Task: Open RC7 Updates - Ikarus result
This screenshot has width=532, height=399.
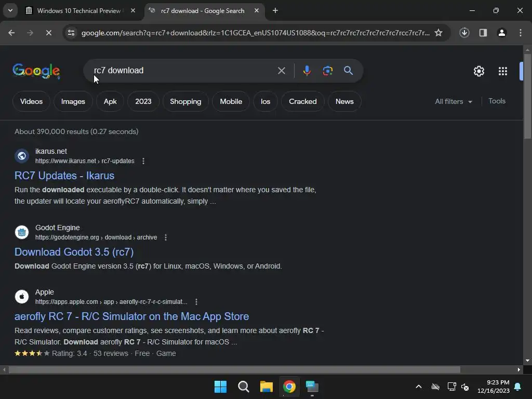Action: [64, 176]
